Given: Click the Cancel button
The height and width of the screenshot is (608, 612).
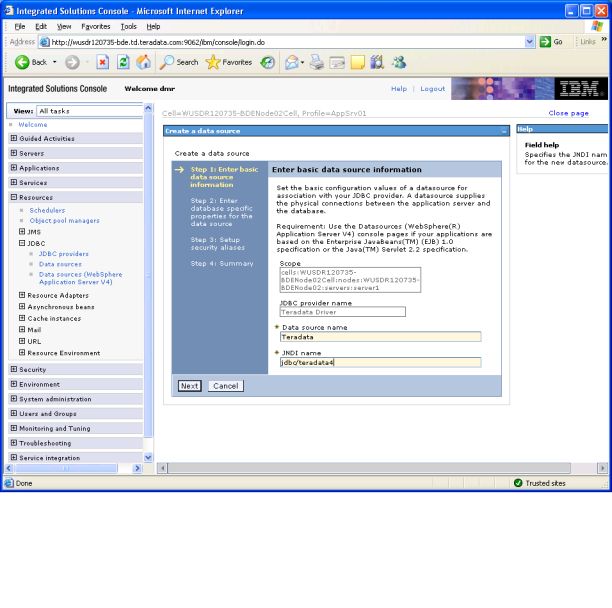Looking at the screenshot, I should [226, 386].
